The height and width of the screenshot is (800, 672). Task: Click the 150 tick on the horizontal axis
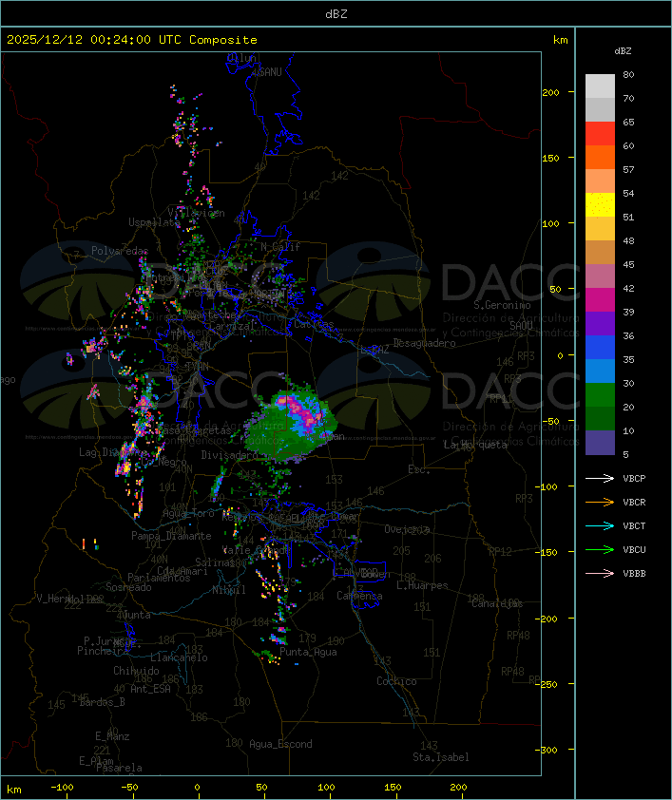point(393,788)
